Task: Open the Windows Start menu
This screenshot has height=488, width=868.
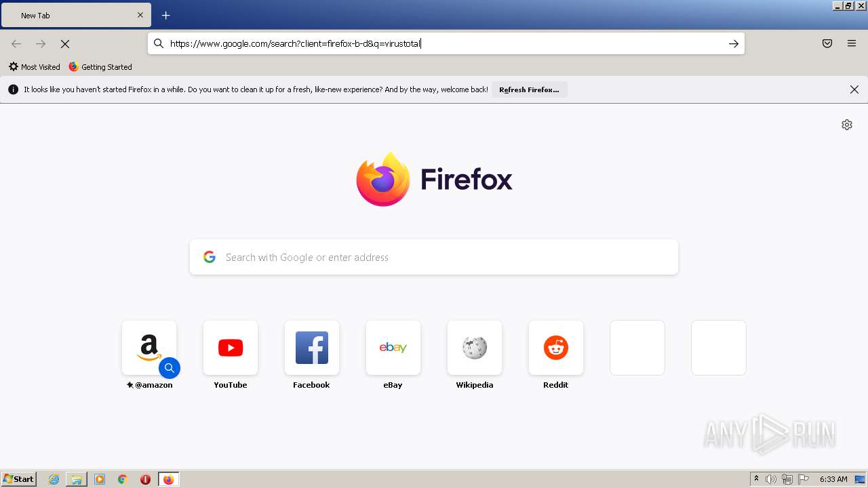Action: pyautogui.click(x=18, y=479)
